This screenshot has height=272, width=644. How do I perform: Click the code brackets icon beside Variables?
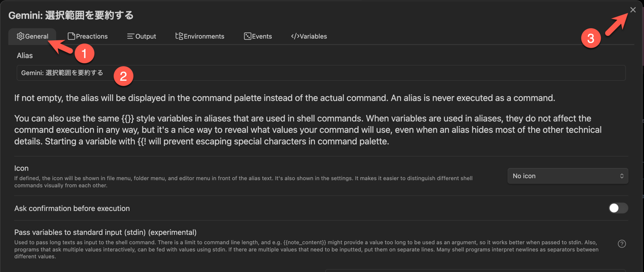[295, 36]
